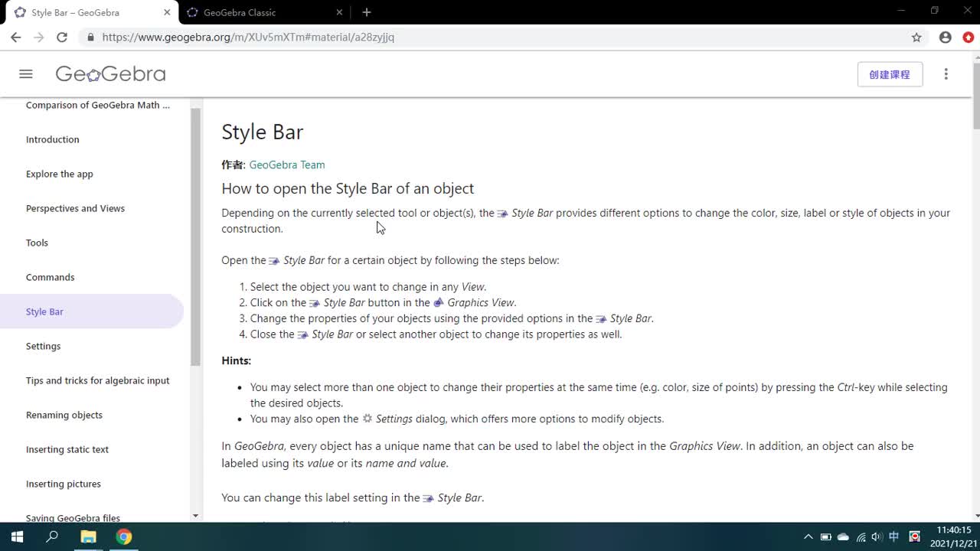The height and width of the screenshot is (551, 980).
Task: Click the red tray application icon
Action: pos(914,537)
